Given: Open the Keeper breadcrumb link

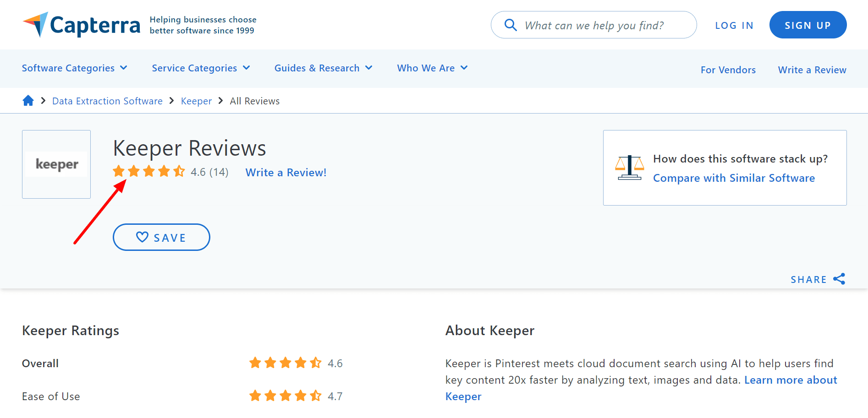Looking at the screenshot, I should (196, 101).
